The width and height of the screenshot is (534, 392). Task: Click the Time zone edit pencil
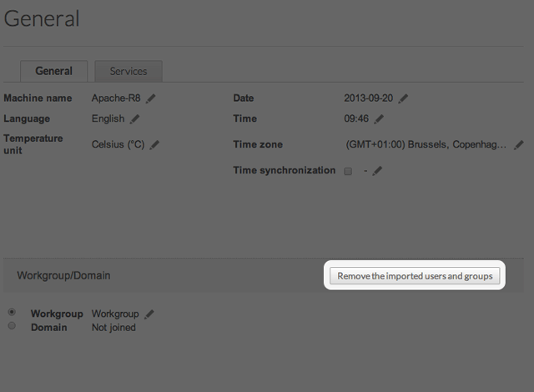tap(518, 144)
